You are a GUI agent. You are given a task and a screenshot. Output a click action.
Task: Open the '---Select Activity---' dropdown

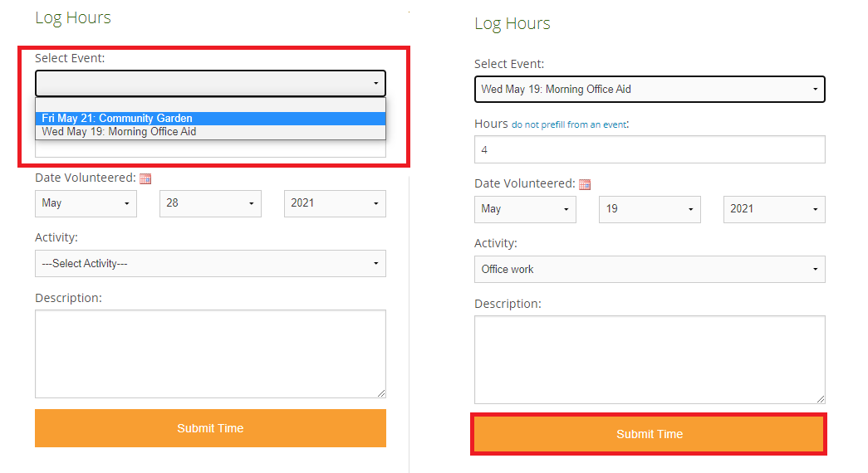click(x=210, y=263)
